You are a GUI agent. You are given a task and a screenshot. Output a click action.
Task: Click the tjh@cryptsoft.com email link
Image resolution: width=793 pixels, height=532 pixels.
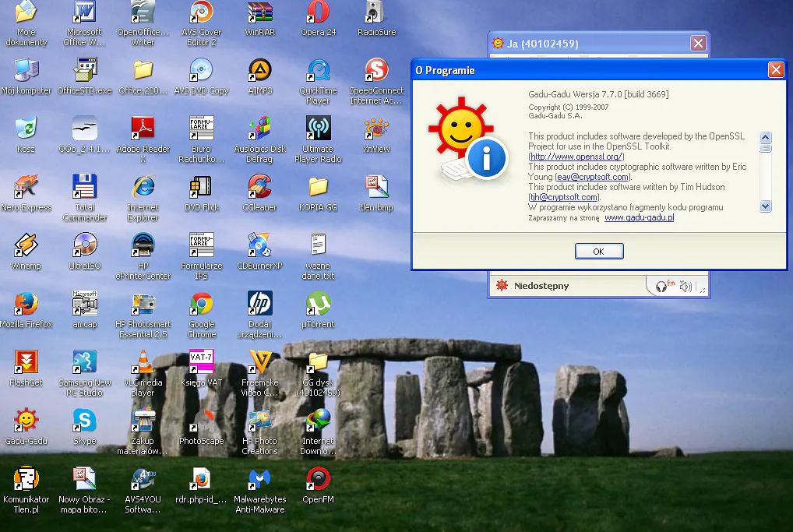point(563,197)
